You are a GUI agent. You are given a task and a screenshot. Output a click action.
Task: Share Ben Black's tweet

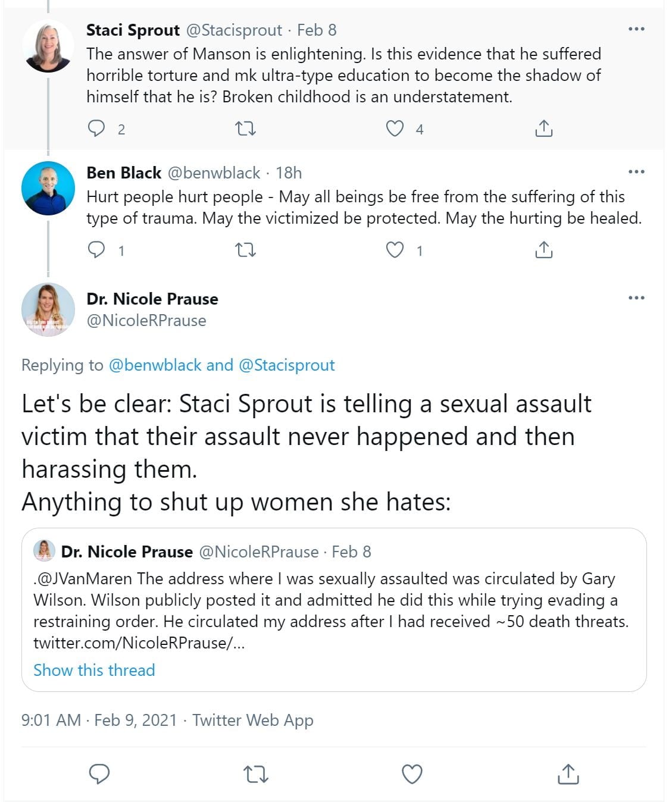[543, 250]
